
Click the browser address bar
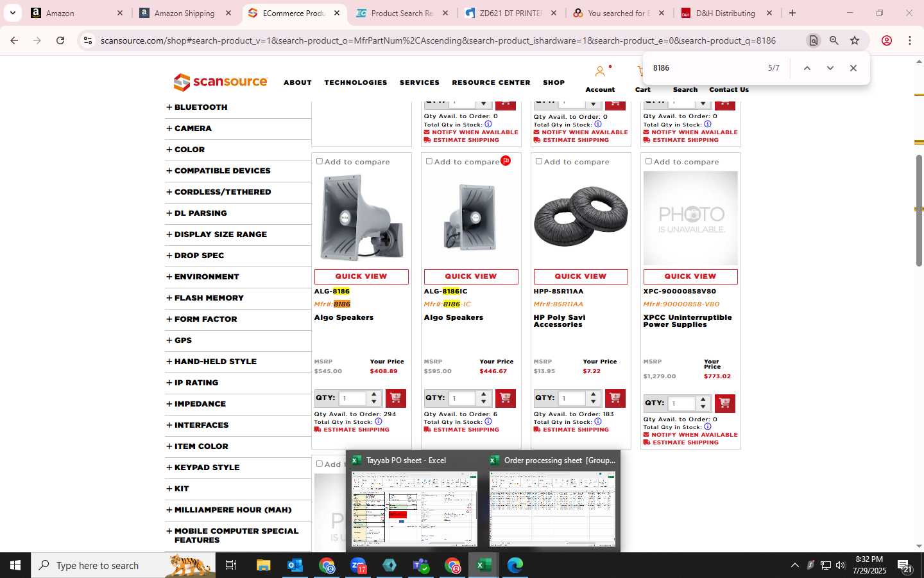(438, 40)
